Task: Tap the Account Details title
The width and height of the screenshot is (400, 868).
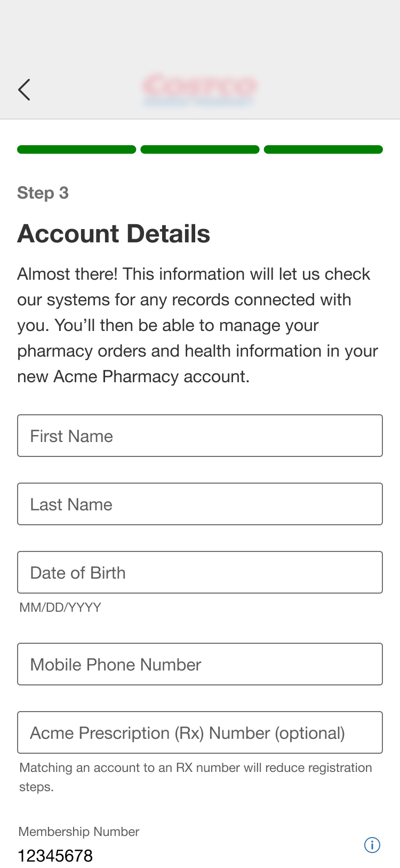Action: coord(114,233)
